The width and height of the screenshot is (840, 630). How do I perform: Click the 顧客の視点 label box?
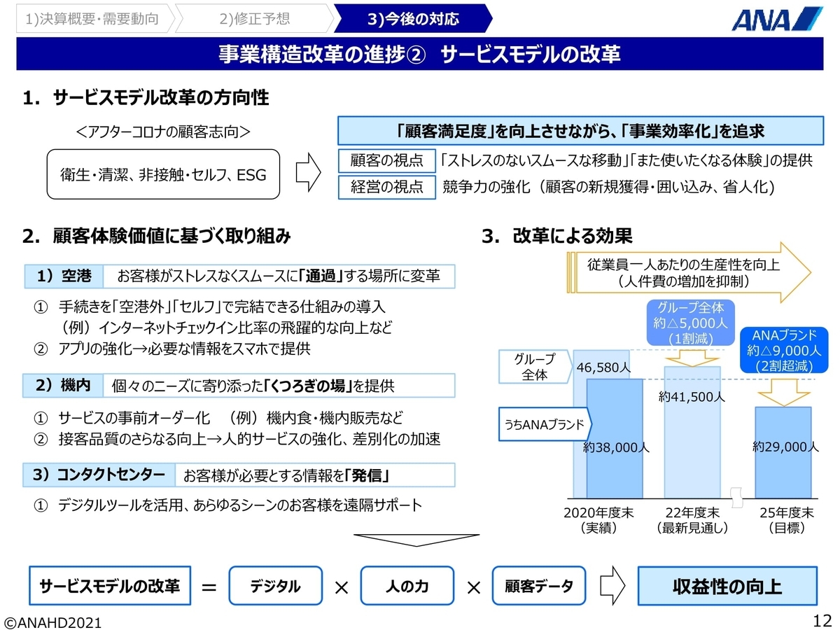pyautogui.click(x=386, y=160)
